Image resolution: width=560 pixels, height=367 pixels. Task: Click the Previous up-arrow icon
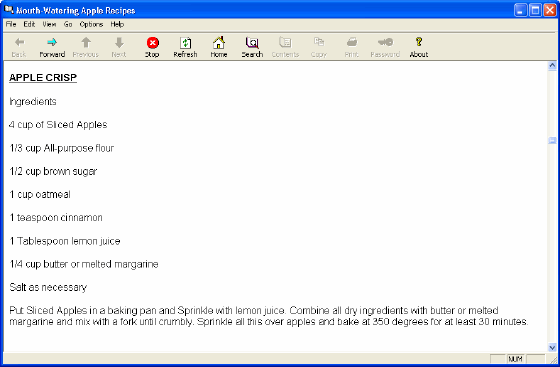[x=86, y=42]
